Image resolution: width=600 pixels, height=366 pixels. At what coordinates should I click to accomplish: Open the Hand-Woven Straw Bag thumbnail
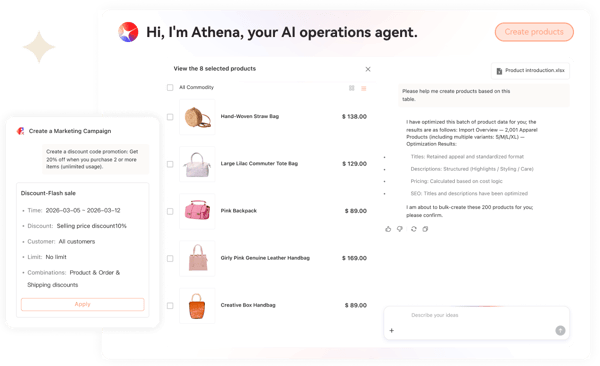click(x=197, y=117)
